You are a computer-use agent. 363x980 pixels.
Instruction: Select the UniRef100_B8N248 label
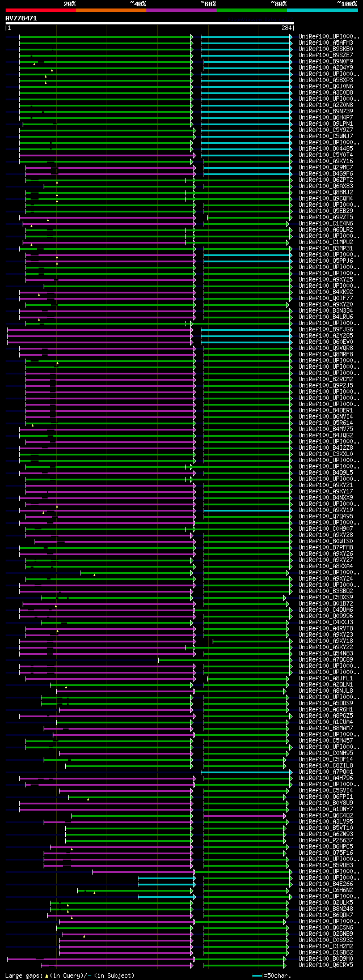click(326, 909)
